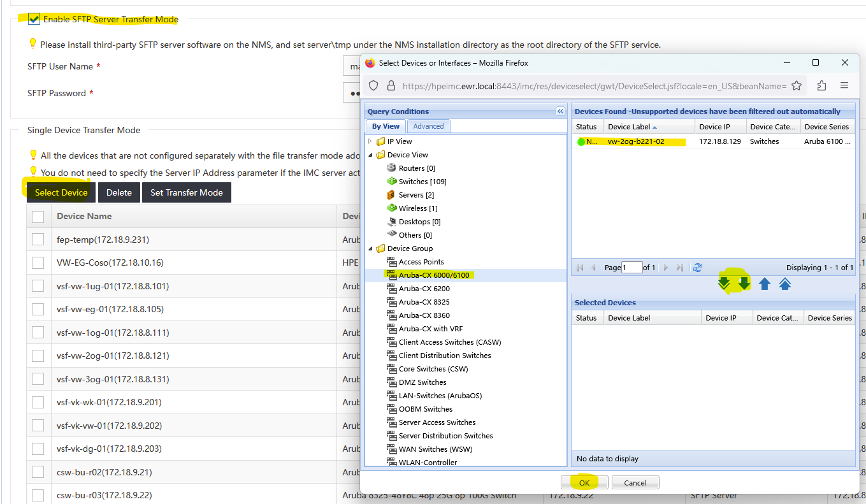Bookmark this page with the star icon
This screenshot has width=866, height=504.
coord(797,85)
